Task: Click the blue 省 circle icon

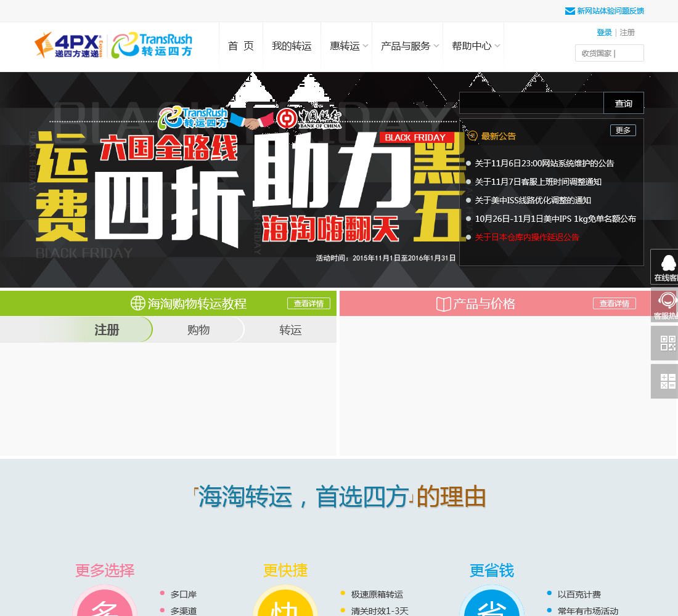Action: [491, 602]
